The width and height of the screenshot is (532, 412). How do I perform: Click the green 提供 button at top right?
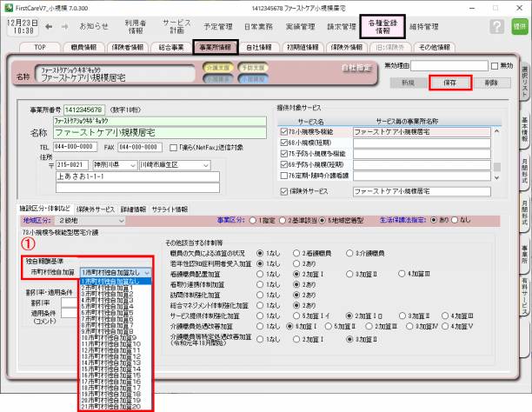pos(519,27)
